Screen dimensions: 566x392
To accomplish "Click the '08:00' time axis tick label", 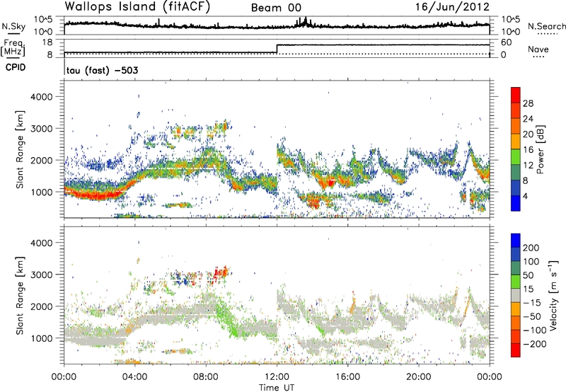I will [206, 377].
